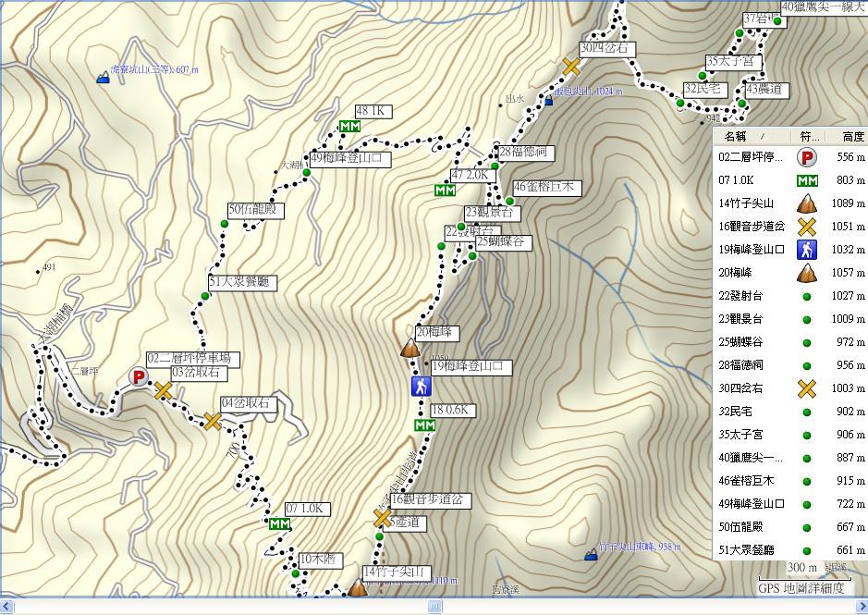Select 25蝴蝶谷 row name in the list
This screenshot has height=615, width=868.
pyautogui.click(x=740, y=342)
